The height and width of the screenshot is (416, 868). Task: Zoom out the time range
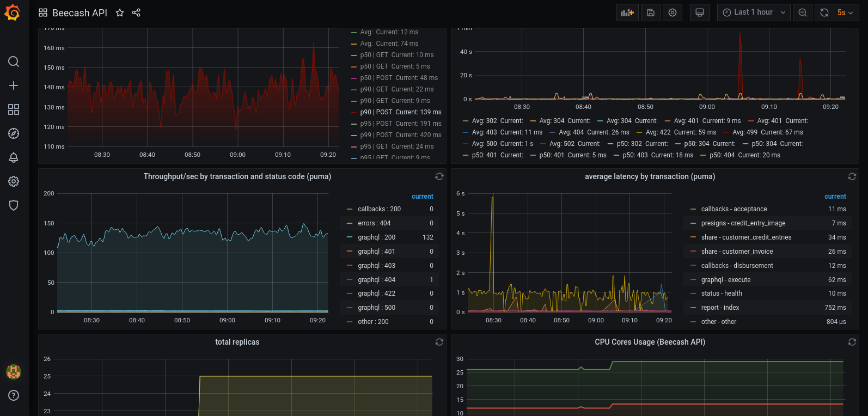[803, 13]
